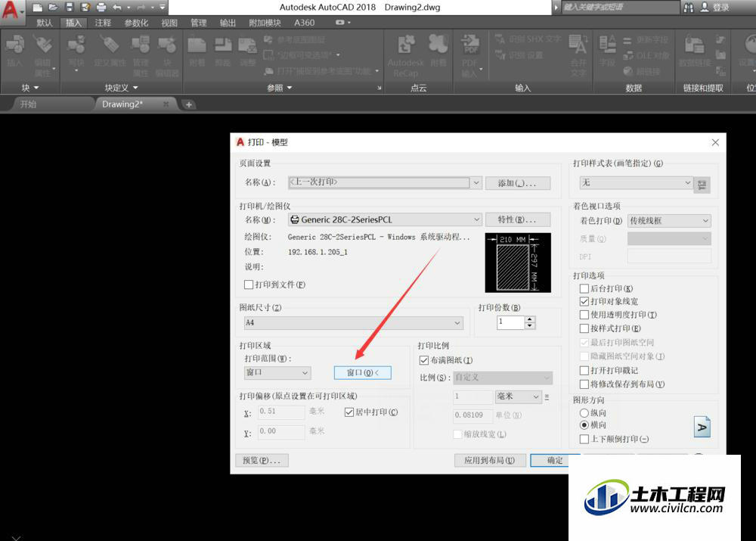Viewport: 756px width, 541px height.
Task: Click the New file icon in quick access toolbar
Action: click(38, 8)
